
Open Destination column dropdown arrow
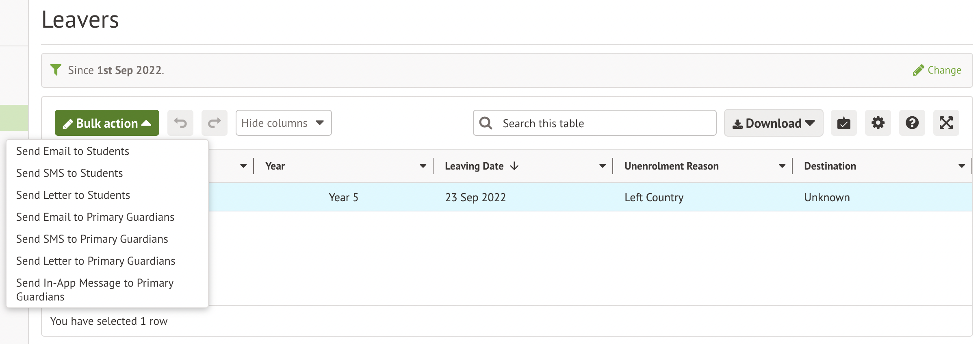pos(961,166)
